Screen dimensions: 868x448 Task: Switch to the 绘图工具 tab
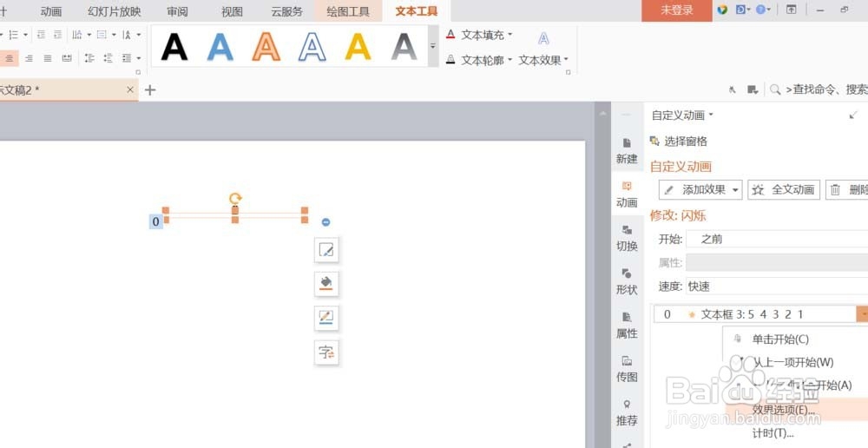(x=348, y=11)
